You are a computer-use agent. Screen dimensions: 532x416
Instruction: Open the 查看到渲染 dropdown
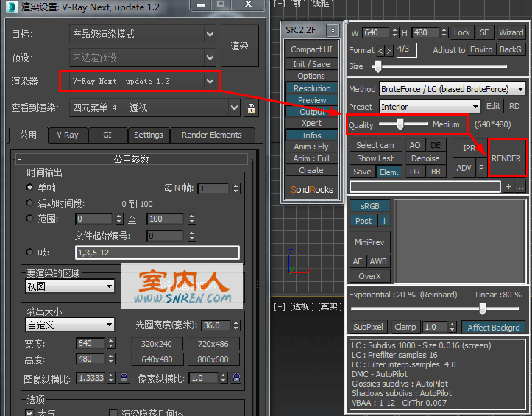pos(155,107)
